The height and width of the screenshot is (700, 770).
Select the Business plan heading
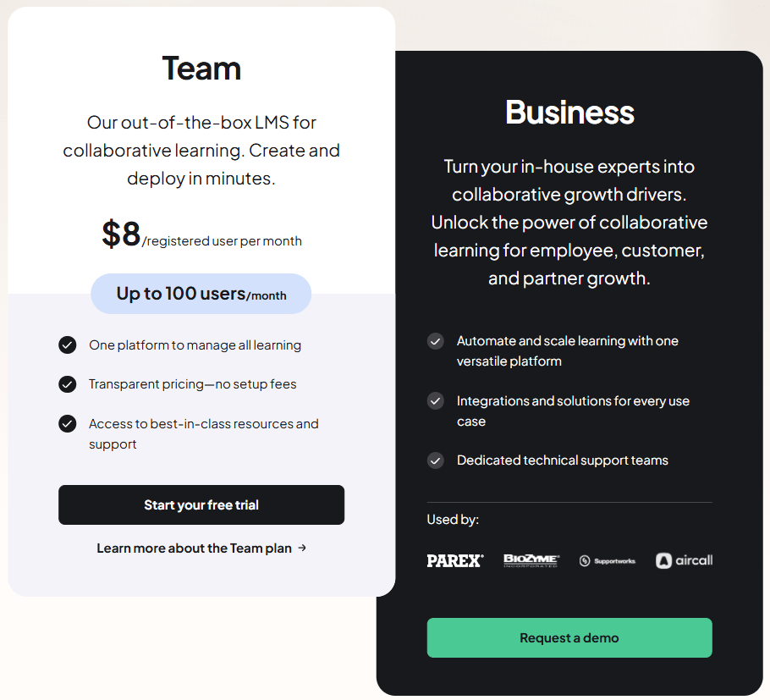coord(569,112)
